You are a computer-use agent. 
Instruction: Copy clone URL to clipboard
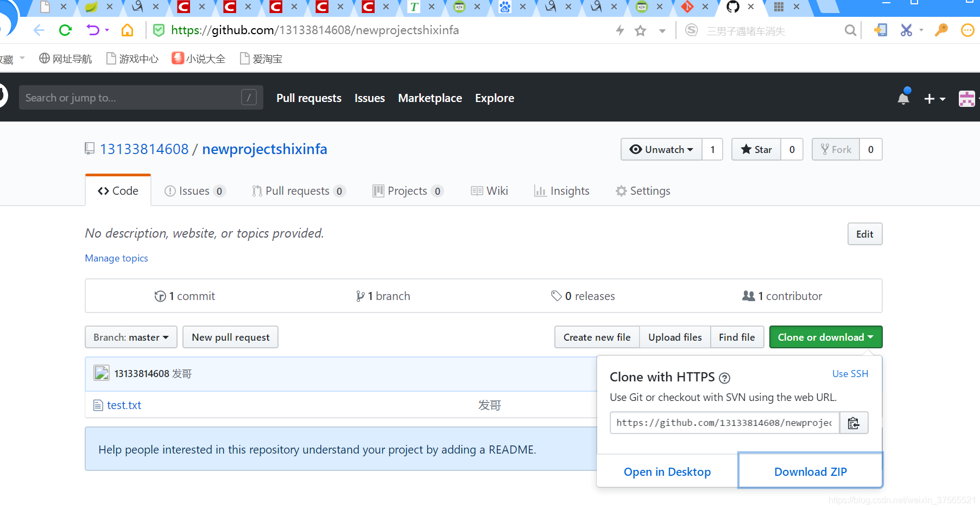[853, 423]
